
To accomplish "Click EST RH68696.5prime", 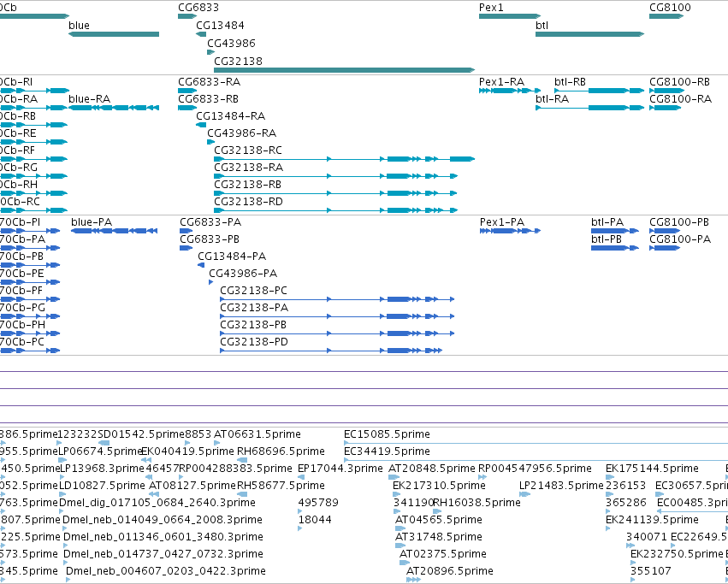I will click(x=281, y=451).
